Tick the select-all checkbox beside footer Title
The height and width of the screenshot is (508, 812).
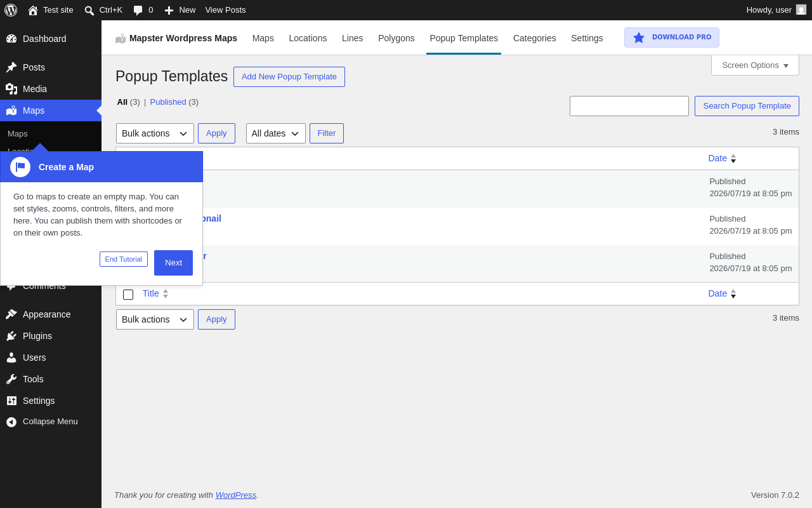[x=128, y=294]
